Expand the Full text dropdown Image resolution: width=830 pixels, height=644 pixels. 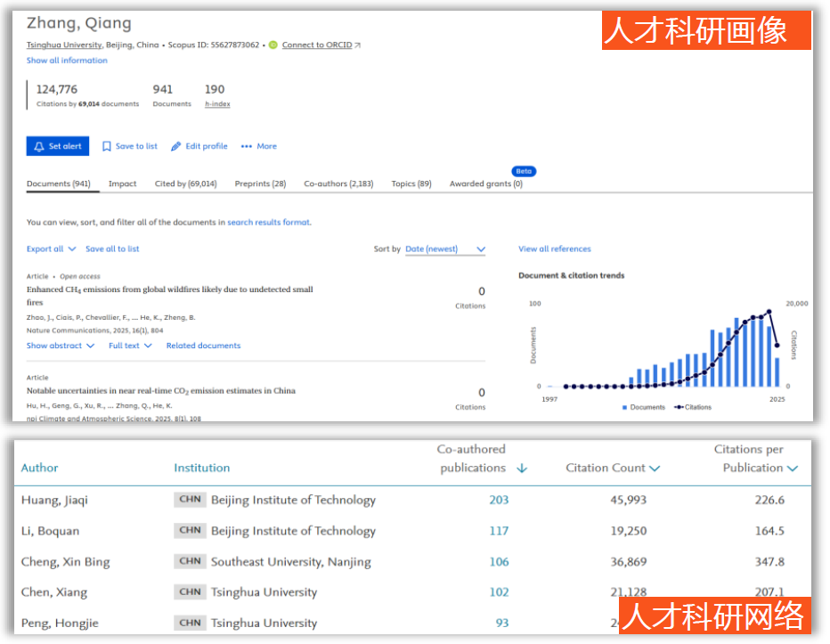click(130, 346)
